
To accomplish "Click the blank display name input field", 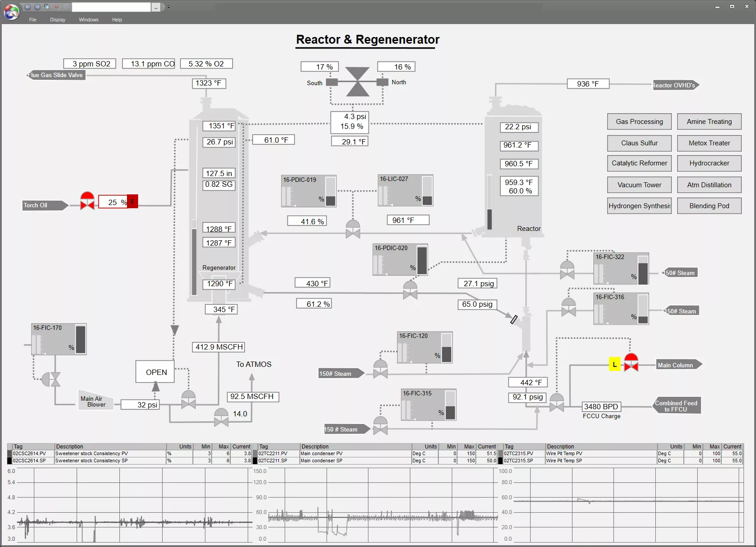I will [111, 7].
